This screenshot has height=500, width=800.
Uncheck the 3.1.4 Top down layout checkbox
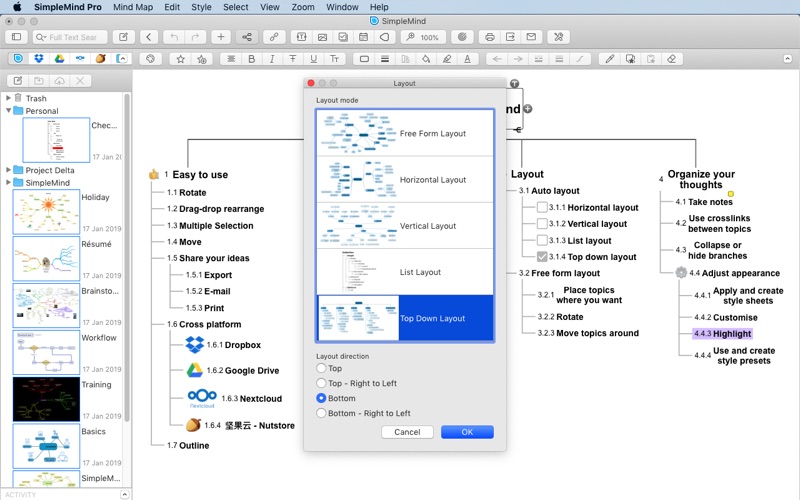click(542, 257)
